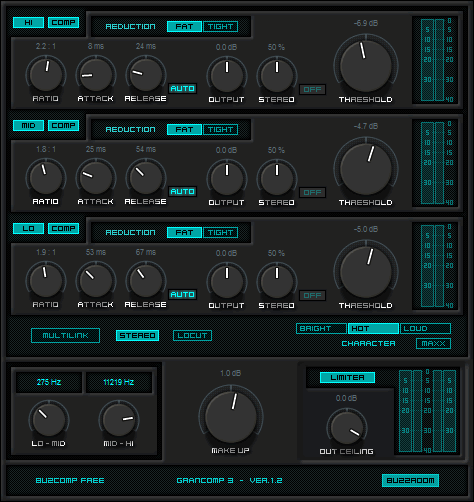Click the MID band ATTACK knob
Image resolution: width=474 pixels, height=502 pixels.
click(x=96, y=178)
